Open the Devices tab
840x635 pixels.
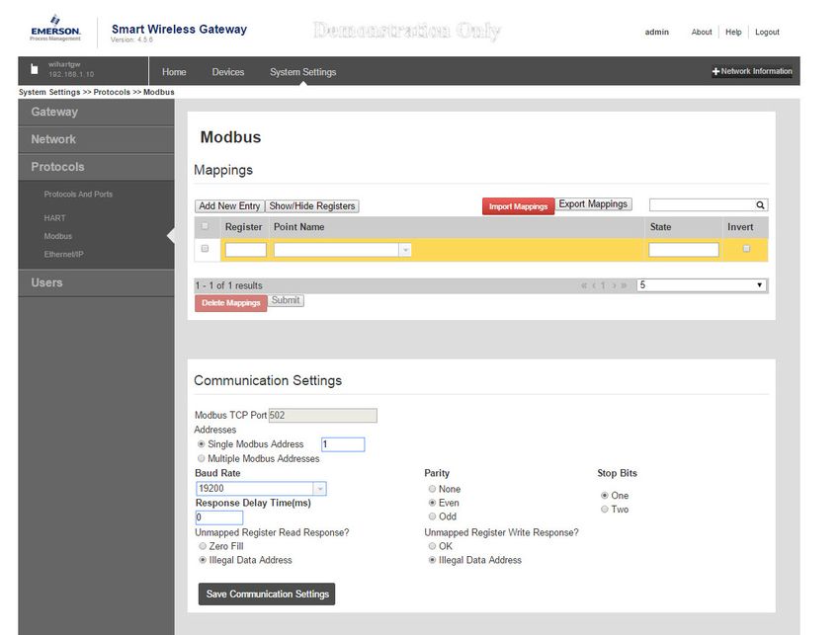[x=228, y=72]
